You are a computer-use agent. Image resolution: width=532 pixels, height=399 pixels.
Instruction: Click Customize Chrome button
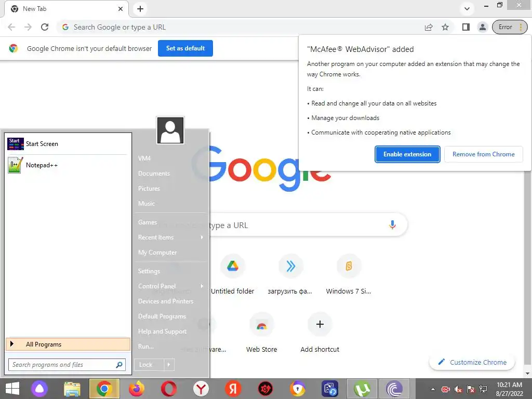(x=472, y=362)
